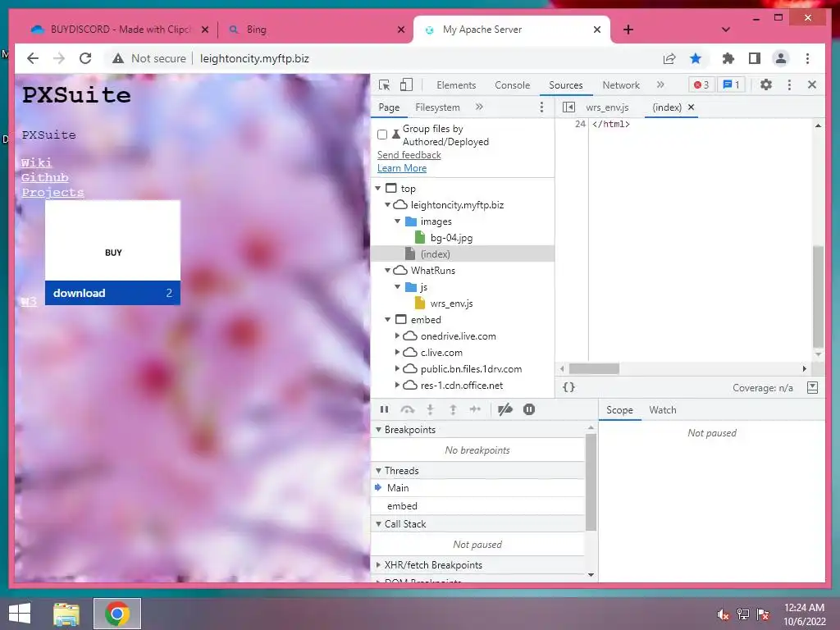Click the step over debugger icon
840x630 pixels.
(x=407, y=410)
